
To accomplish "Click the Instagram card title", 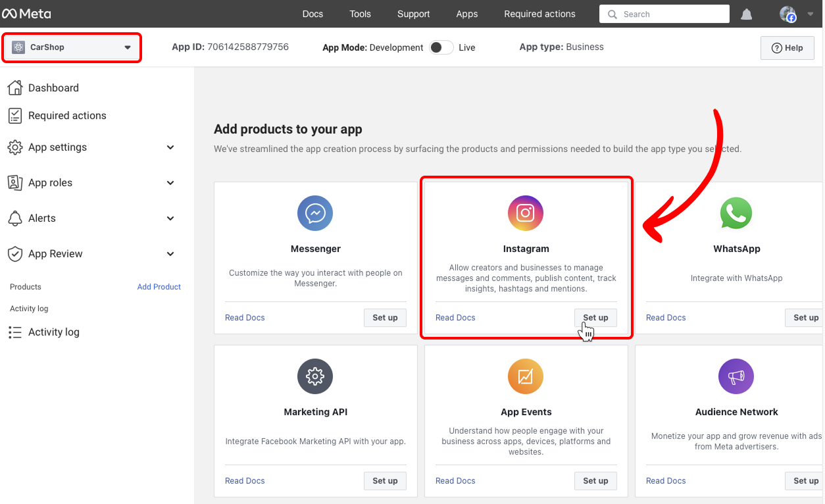I will click(x=526, y=249).
